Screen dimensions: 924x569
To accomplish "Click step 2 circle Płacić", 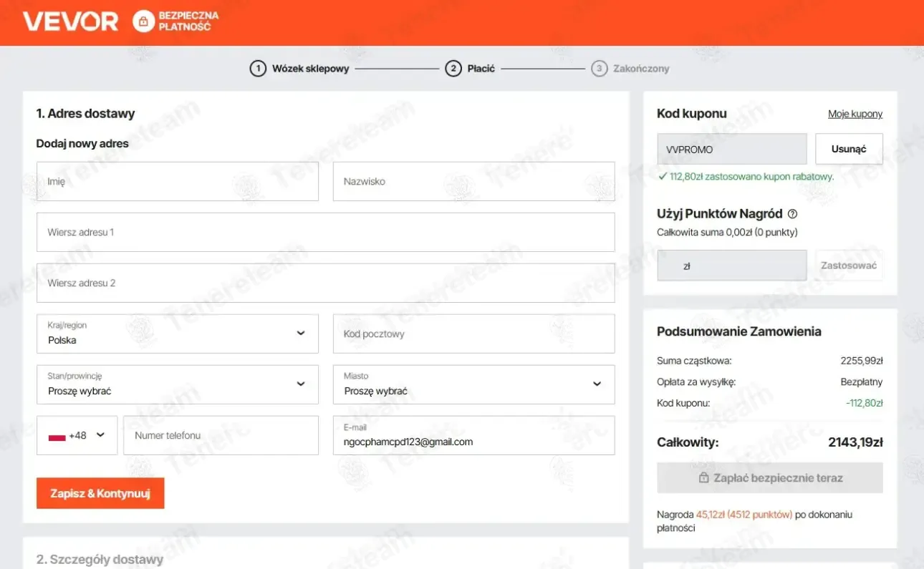I will (x=453, y=69).
